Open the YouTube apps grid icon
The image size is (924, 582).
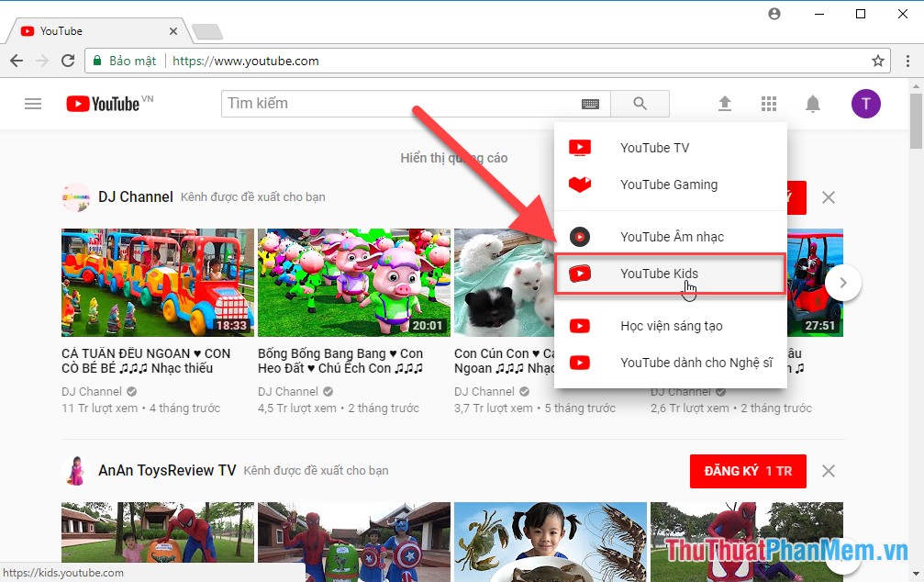click(769, 103)
